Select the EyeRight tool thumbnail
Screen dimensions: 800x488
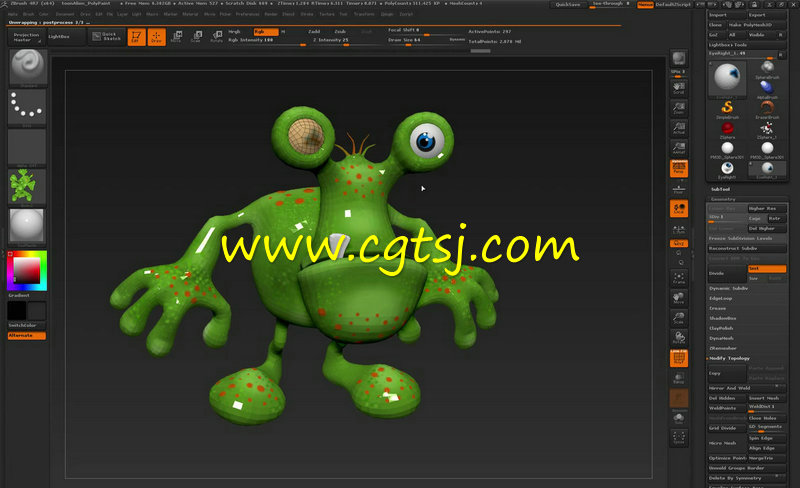727,169
